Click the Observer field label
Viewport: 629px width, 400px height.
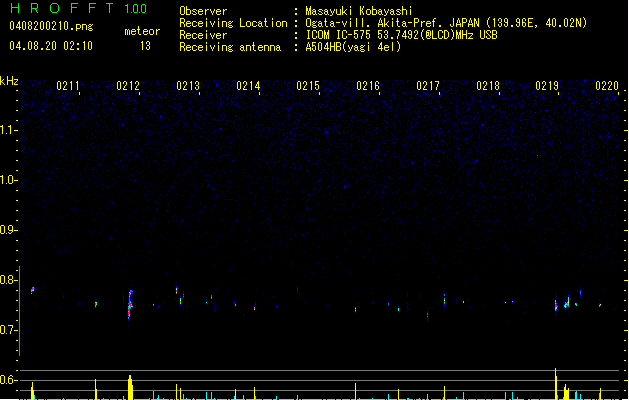pos(203,11)
